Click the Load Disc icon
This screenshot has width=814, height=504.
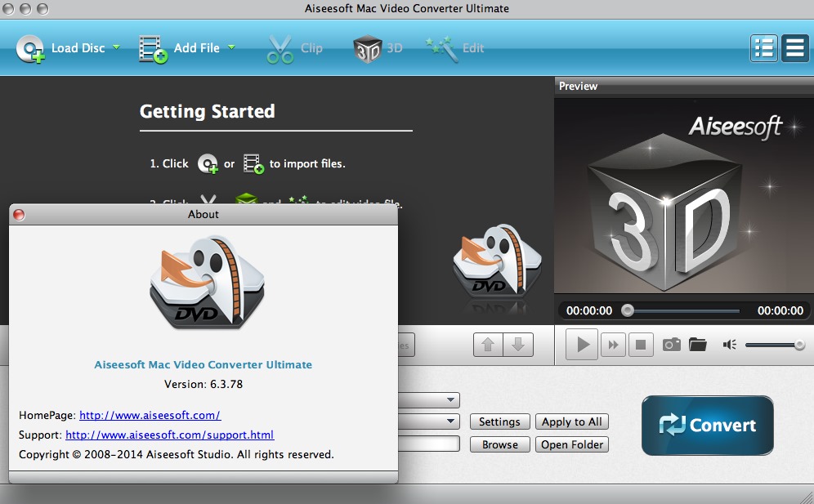pyautogui.click(x=30, y=49)
